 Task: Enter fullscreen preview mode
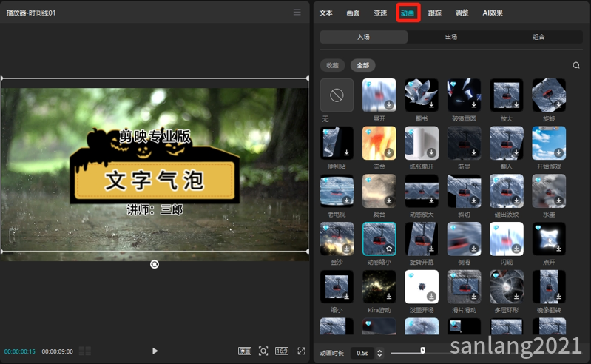tap(302, 351)
